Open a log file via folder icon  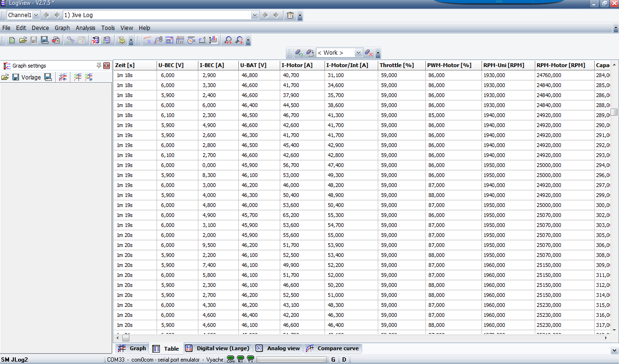(23, 40)
